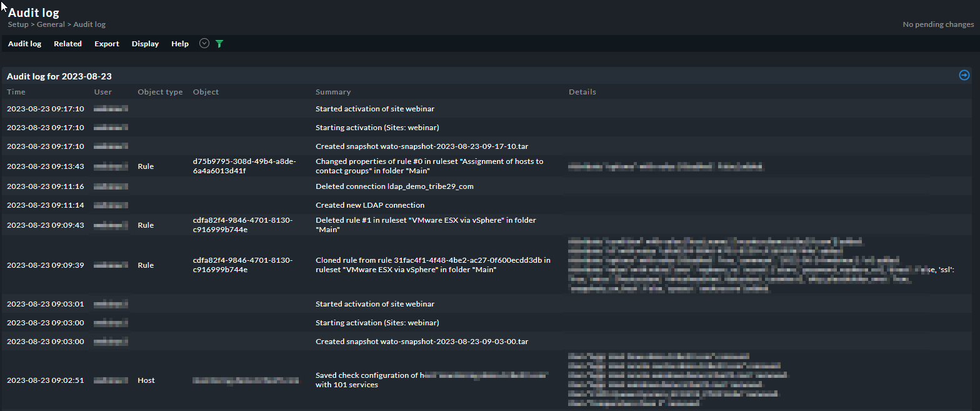Go to Setup in the breadcrumb
980x411 pixels.
click(18, 24)
